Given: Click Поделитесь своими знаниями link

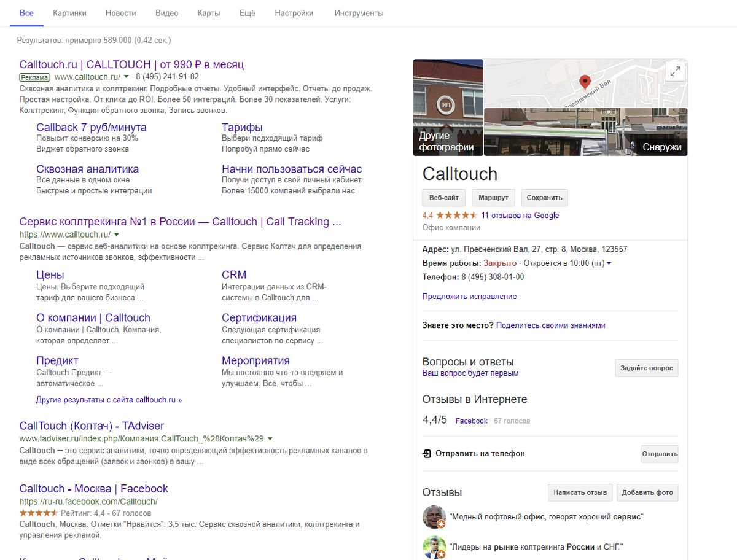Looking at the screenshot, I should click(x=551, y=325).
